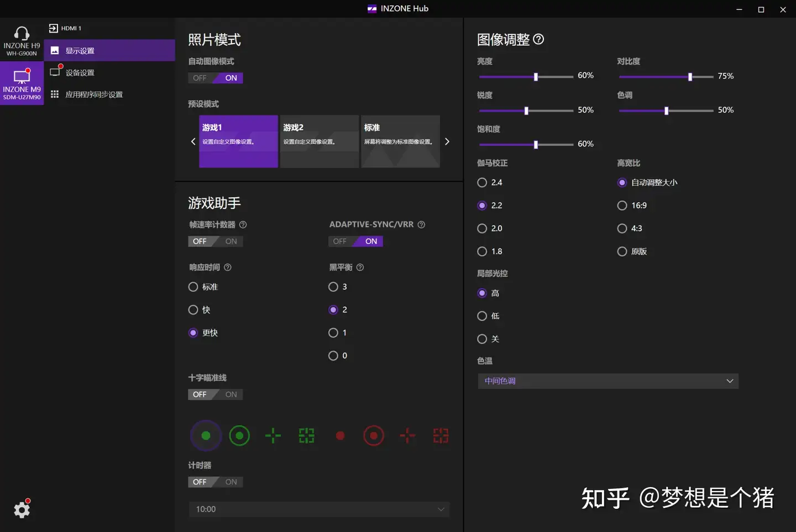Set 局部光控 to 关
The width and height of the screenshot is (796, 532).
tap(488, 339)
